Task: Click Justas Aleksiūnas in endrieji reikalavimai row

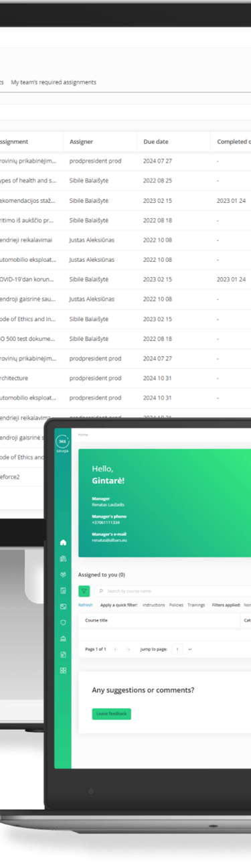Action: (x=92, y=240)
